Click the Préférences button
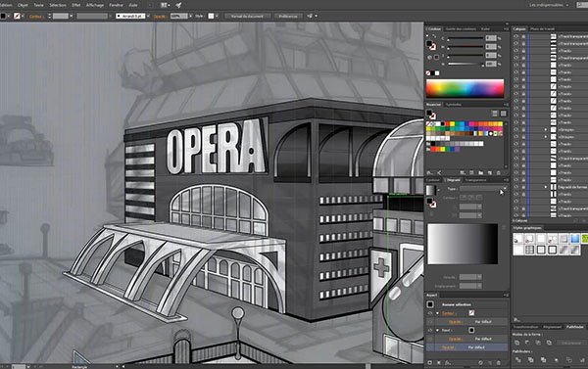 click(288, 16)
